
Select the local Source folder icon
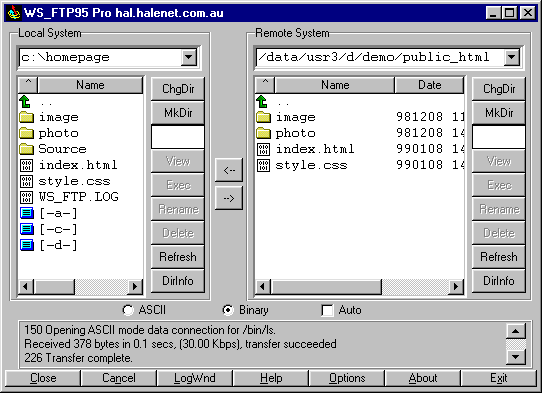pyautogui.click(x=27, y=149)
